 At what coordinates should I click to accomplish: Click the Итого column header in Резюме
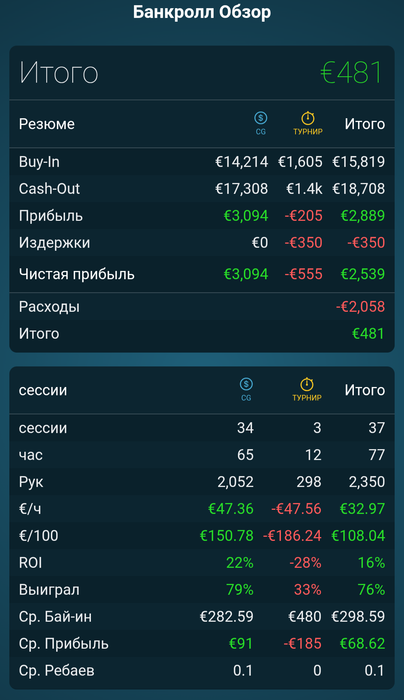coord(364,124)
